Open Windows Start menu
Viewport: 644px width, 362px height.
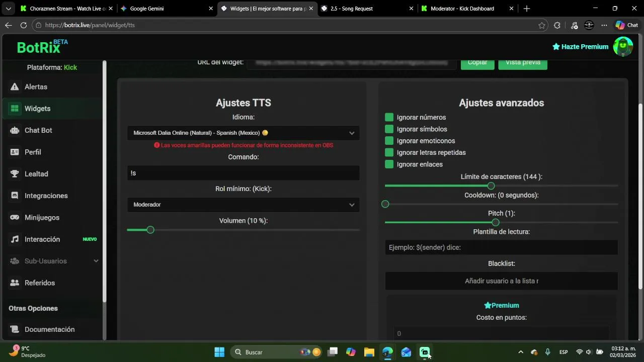pyautogui.click(x=219, y=352)
